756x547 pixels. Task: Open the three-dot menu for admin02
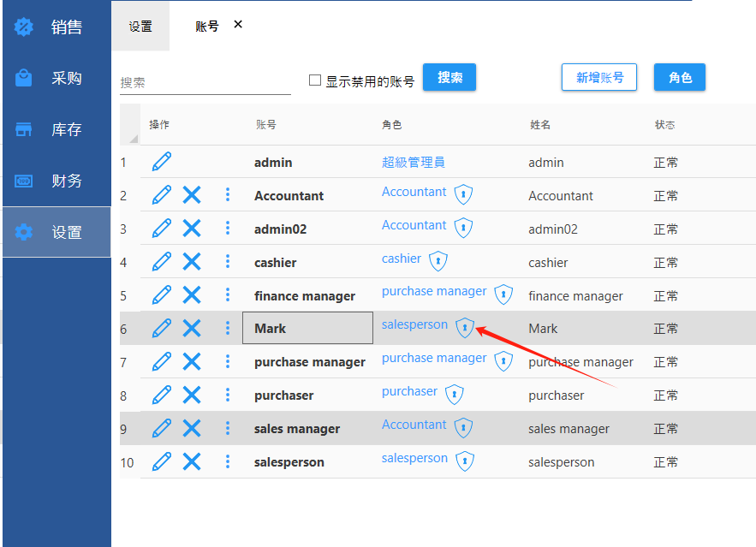tap(228, 229)
